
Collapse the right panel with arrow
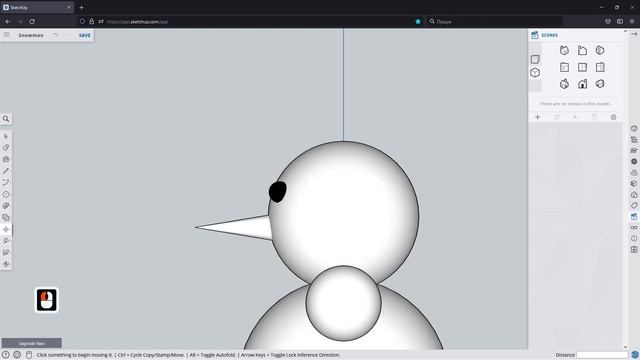click(x=634, y=34)
